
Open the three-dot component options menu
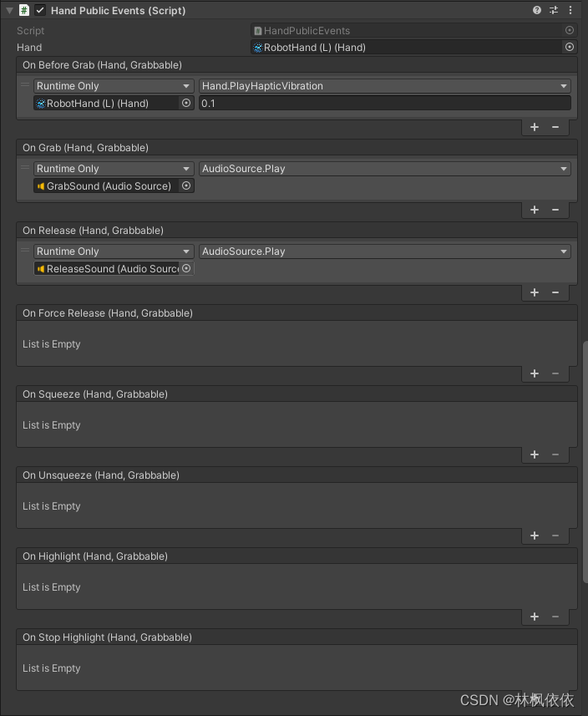570,10
